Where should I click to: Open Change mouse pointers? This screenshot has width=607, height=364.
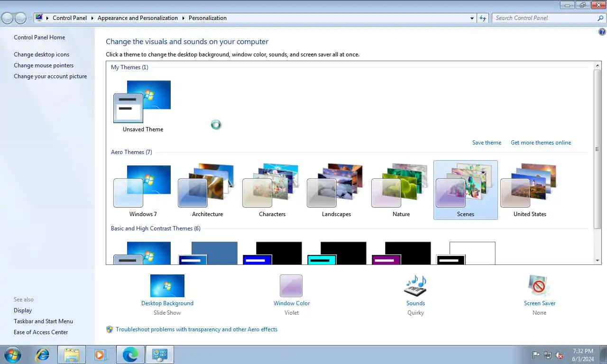(x=44, y=65)
